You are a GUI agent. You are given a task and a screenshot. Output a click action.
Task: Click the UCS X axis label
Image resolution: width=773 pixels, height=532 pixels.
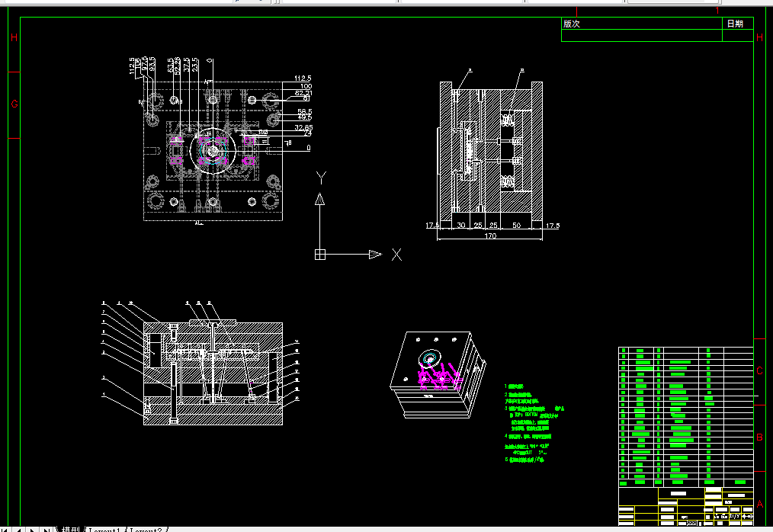[x=396, y=255]
